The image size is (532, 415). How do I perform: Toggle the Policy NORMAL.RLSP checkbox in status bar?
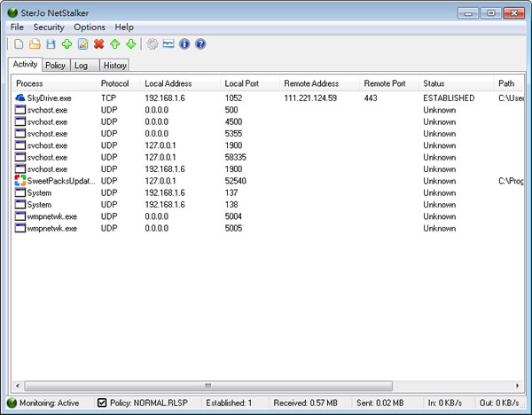102,403
